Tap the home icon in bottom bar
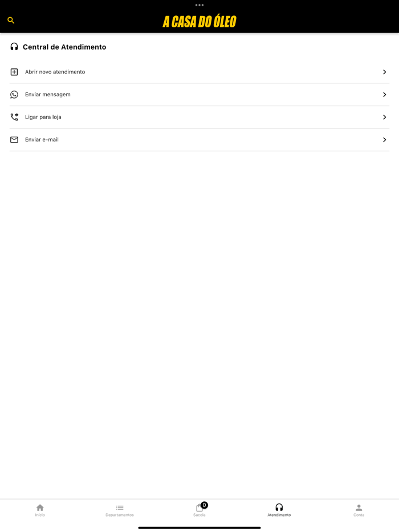This screenshot has height=532, width=399. 40,508
